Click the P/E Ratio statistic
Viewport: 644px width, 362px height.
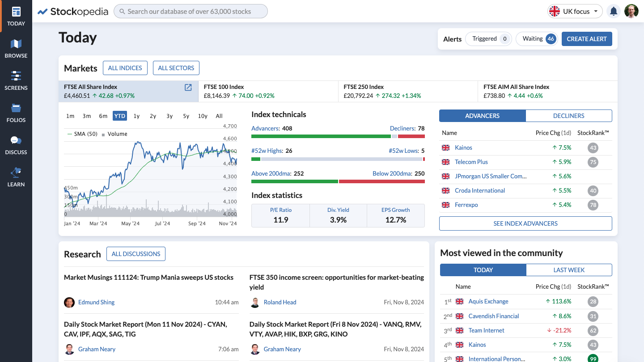(280, 215)
